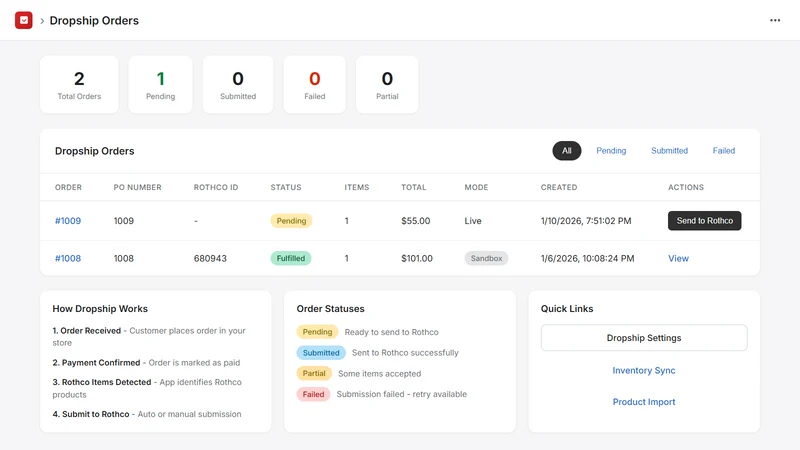The image size is (800, 450).
Task: Click the Pending status badge for order 1009
Action: click(x=291, y=221)
